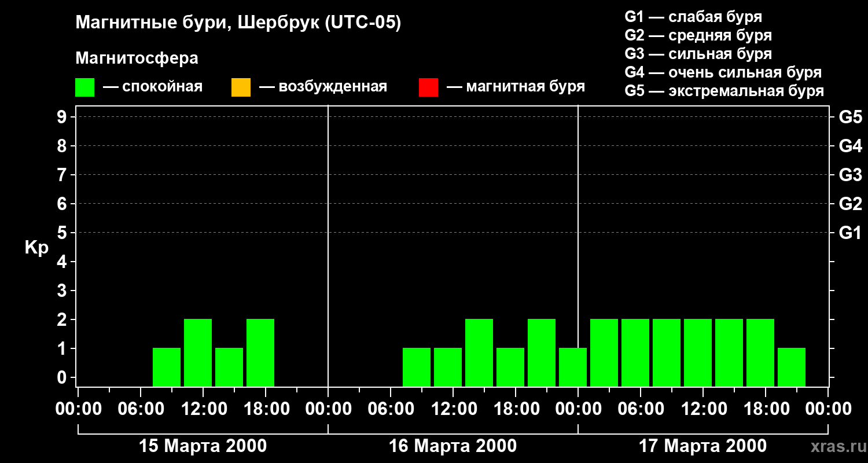Click the 17 March 16:00–19:00 Kp 2 bar

pos(760,352)
